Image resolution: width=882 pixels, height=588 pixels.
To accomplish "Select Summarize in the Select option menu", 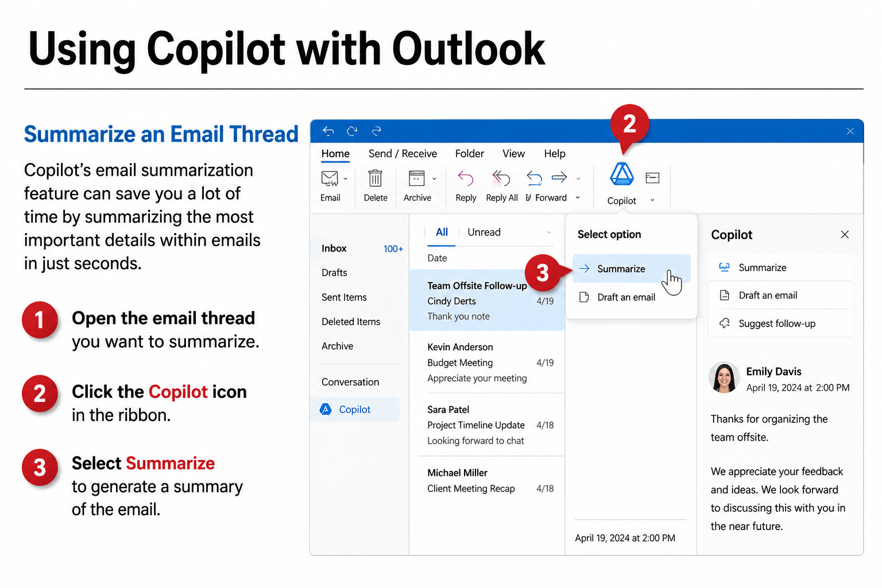I will 631,269.
